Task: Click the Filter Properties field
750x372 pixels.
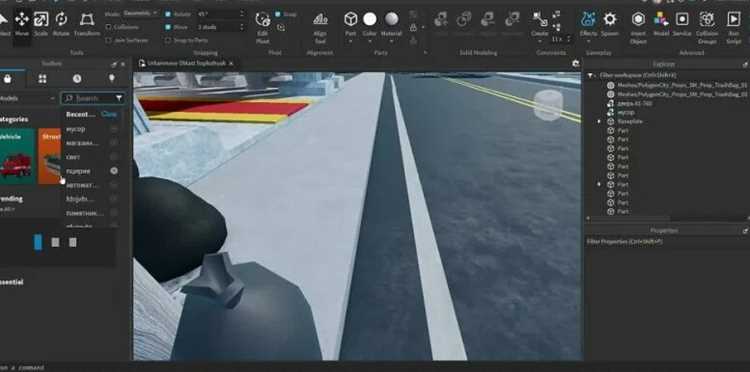Action: tap(667, 242)
